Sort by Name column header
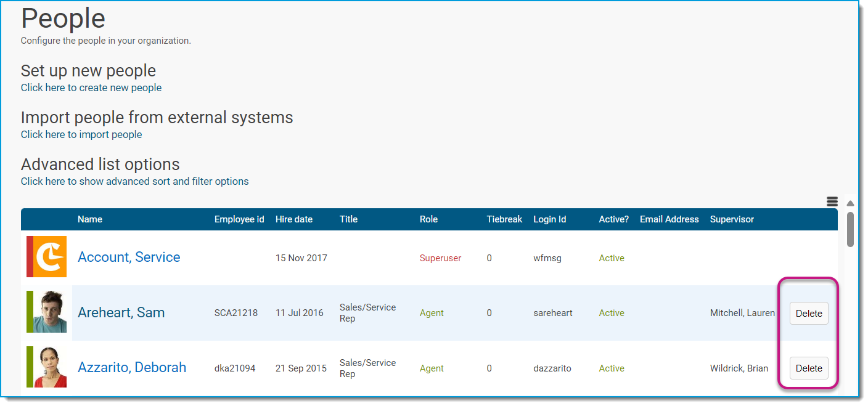Image resolution: width=868 pixels, height=406 pixels. [x=90, y=219]
